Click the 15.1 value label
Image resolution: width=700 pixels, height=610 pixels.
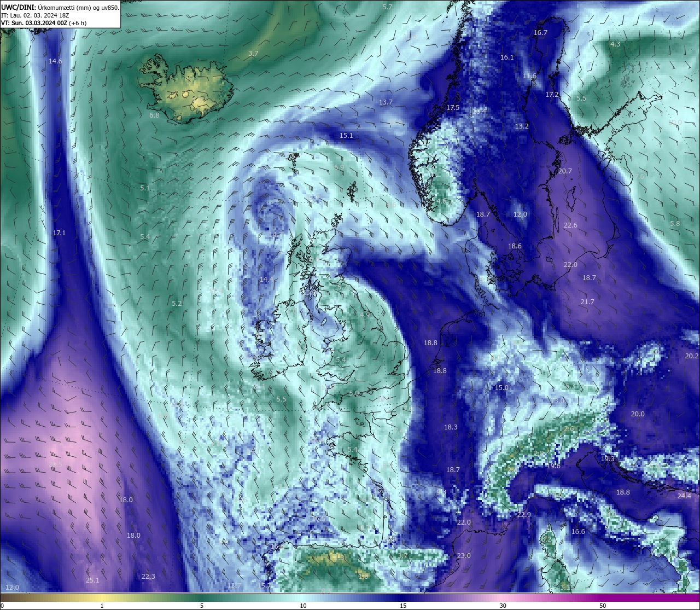click(346, 136)
